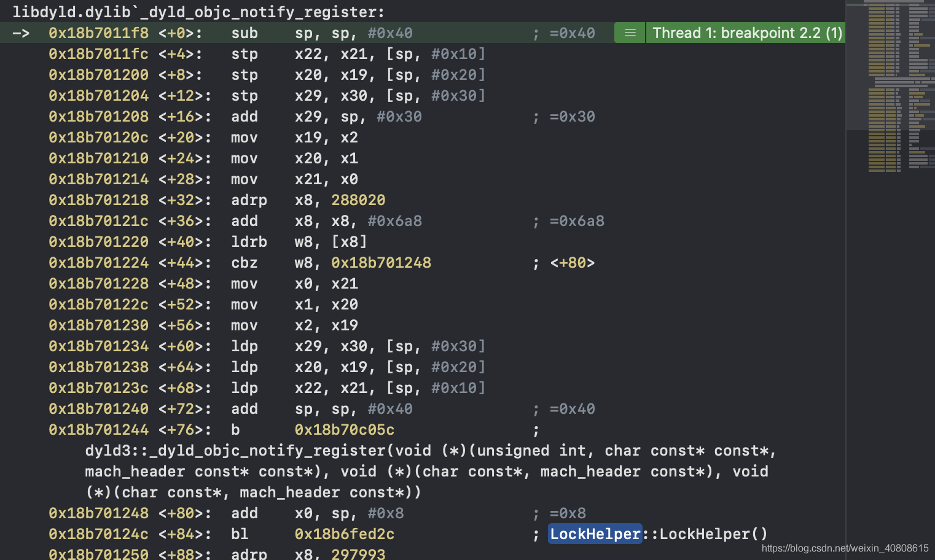
Task: Click address 0x18b701240
Action: pyautogui.click(x=98, y=409)
